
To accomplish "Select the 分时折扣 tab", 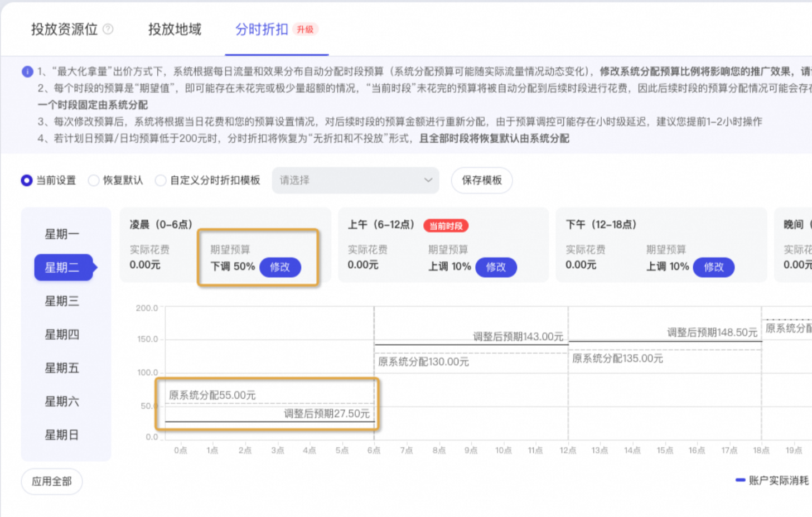I will [x=262, y=29].
